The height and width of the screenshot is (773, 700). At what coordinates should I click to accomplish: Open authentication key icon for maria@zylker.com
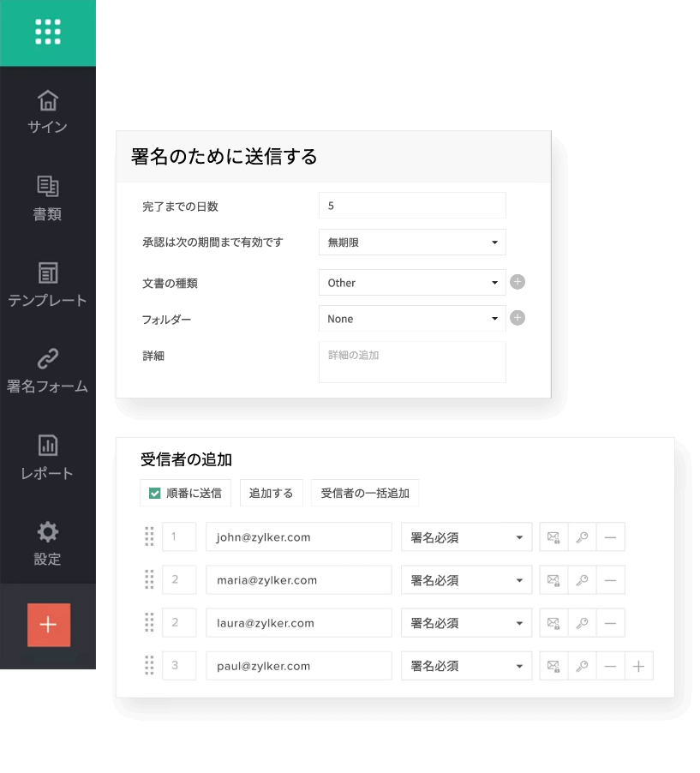tap(582, 579)
